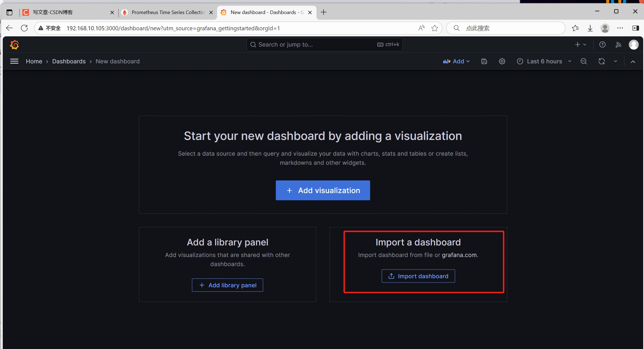
Task: Add page to favorites star icon
Action: [435, 28]
